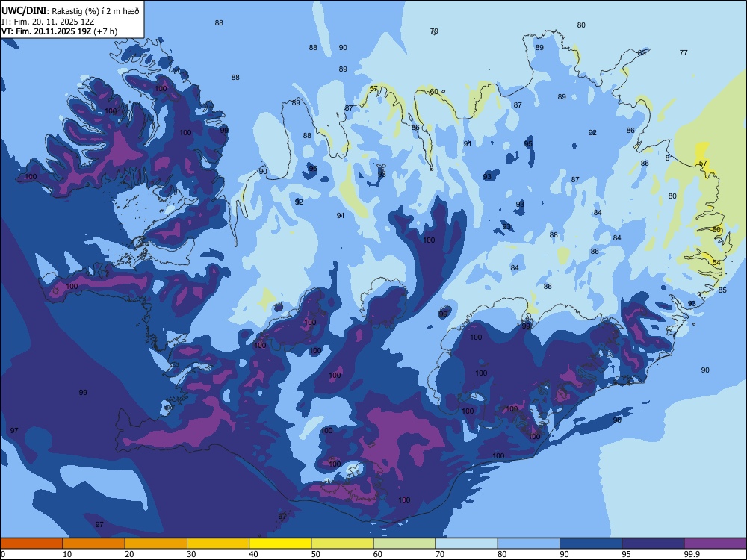Screen dimensions: 747x560
Task: Click the '70' label under the legend
Action: point(440,554)
